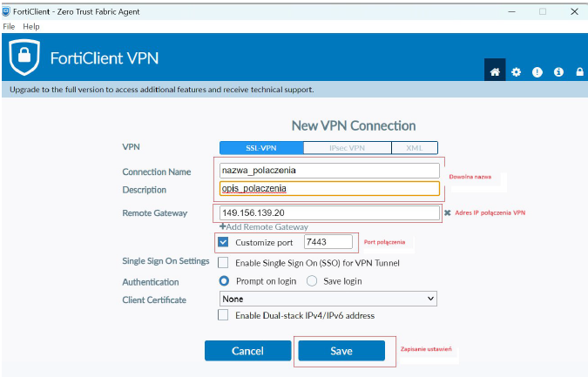Open the File menu
This screenshot has width=588, height=377.
pyautogui.click(x=10, y=27)
